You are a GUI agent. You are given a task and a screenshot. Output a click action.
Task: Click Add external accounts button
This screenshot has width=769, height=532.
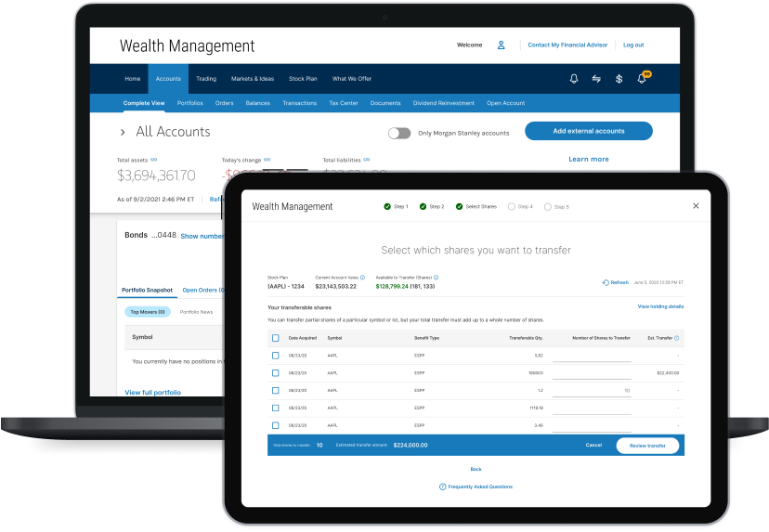pos(589,131)
